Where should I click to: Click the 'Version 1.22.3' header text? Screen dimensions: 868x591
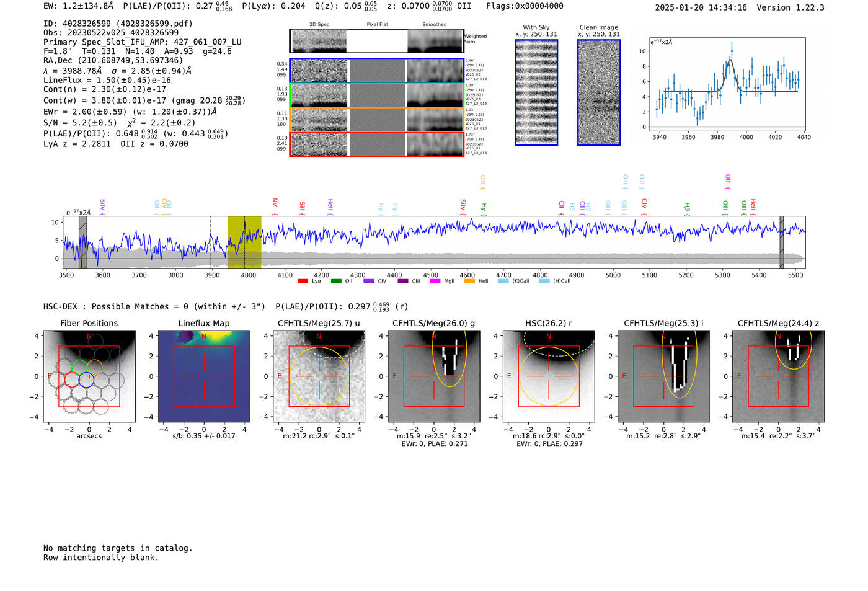tap(790, 7)
